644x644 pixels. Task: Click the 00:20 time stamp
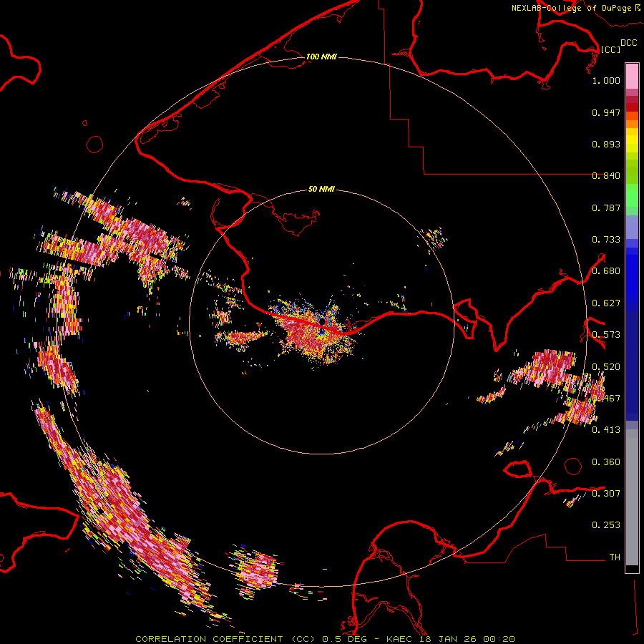(499, 639)
